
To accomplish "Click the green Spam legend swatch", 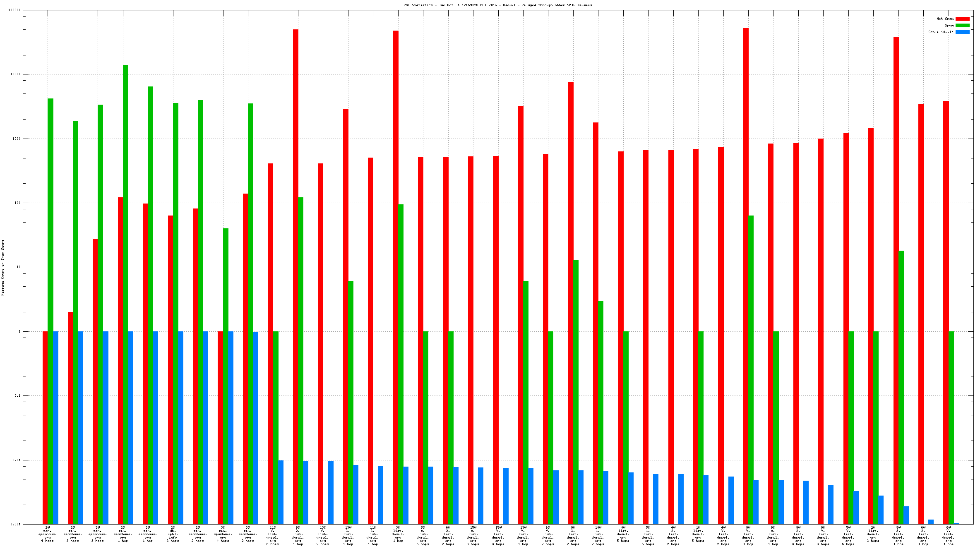I will click(962, 25).
